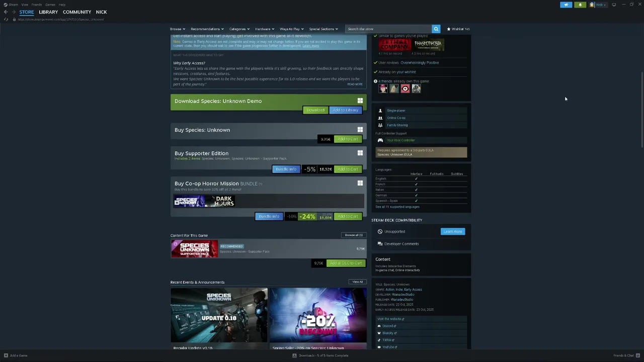This screenshot has height=362, width=644.
Task: Click Windows icon on Co-op Horror Mission row
Action: pos(360,183)
